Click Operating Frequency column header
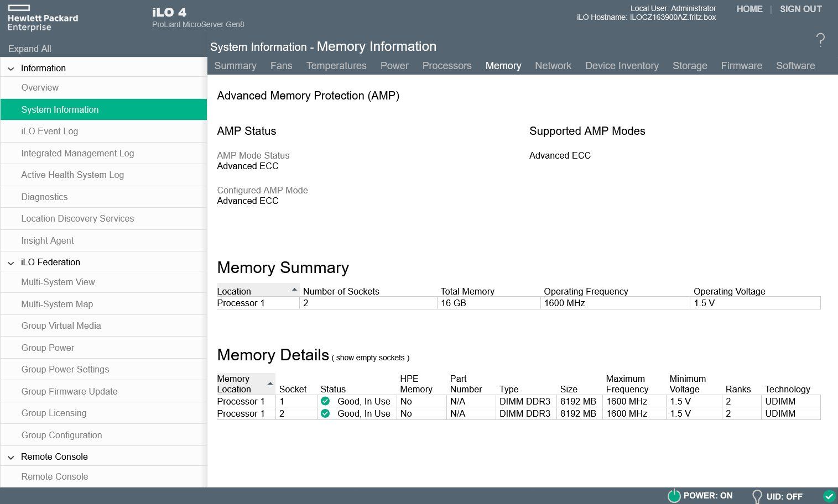838x504 pixels. coord(586,291)
